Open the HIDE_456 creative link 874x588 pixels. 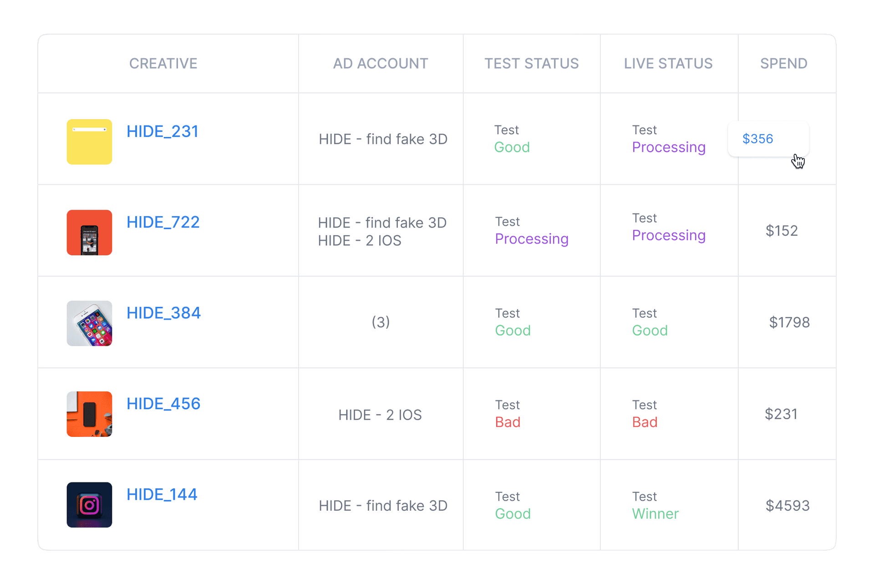tap(163, 404)
